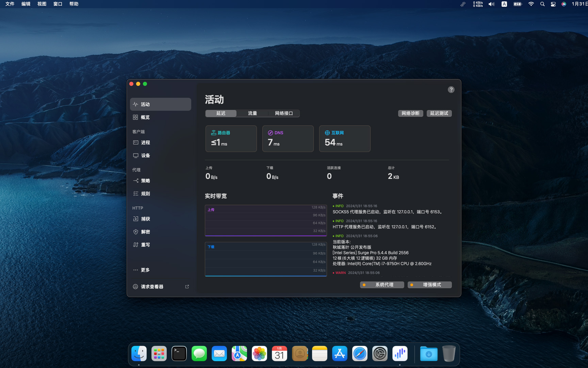Open the 进程 processes page

[x=160, y=142]
